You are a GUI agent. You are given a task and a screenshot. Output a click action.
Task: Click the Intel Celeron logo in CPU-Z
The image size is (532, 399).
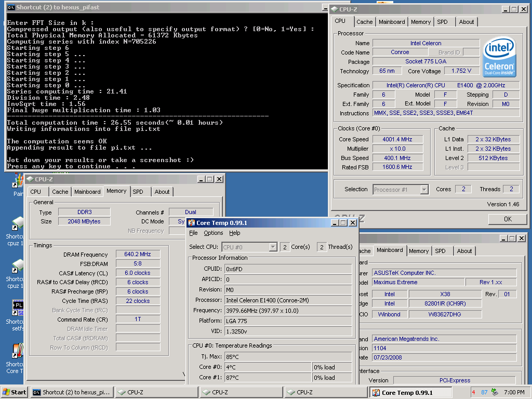(x=499, y=56)
